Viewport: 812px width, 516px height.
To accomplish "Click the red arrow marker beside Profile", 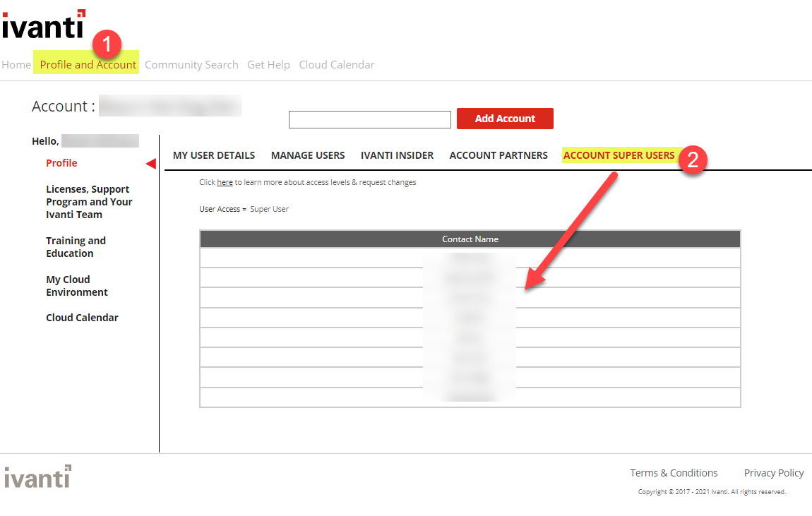I will point(150,163).
